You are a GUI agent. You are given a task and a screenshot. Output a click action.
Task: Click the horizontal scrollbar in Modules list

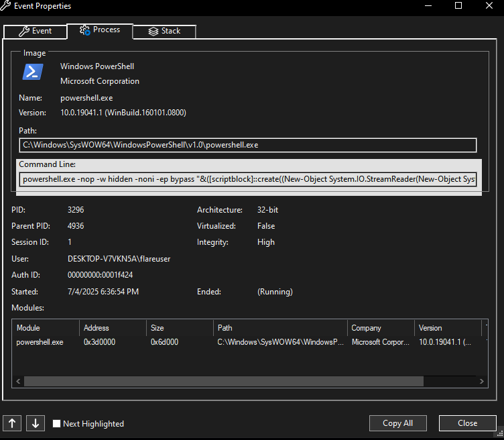(x=224, y=381)
